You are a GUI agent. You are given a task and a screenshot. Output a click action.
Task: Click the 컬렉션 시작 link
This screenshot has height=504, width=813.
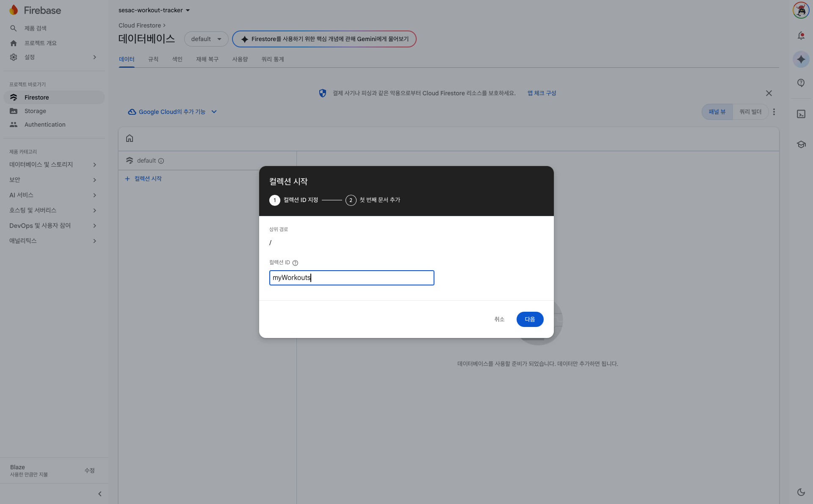click(x=144, y=179)
